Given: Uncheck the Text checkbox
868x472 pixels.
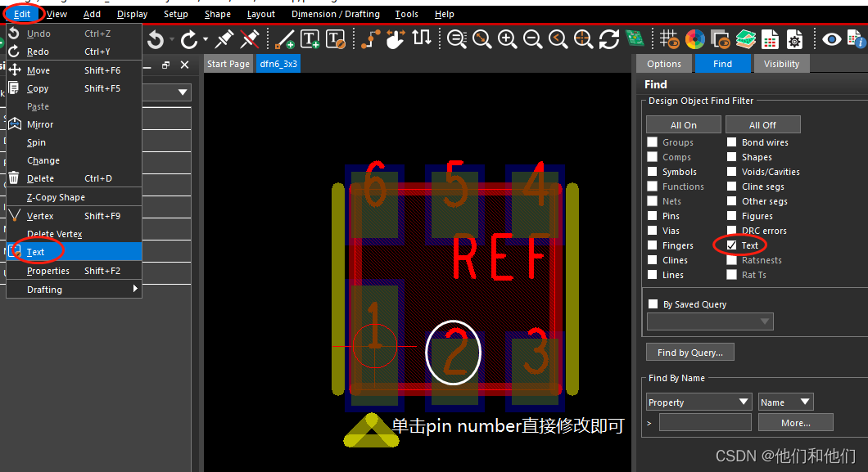Looking at the screenshot, I should [732, 245].
